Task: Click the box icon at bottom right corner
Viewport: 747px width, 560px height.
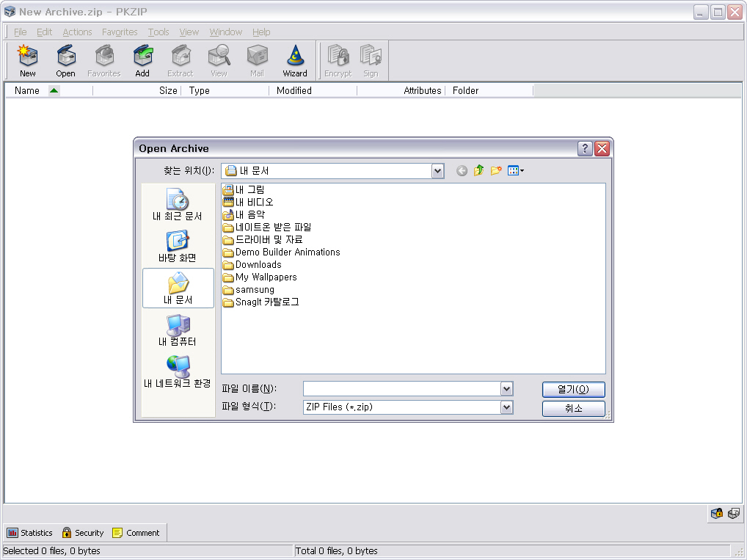Action: point(734,513)
